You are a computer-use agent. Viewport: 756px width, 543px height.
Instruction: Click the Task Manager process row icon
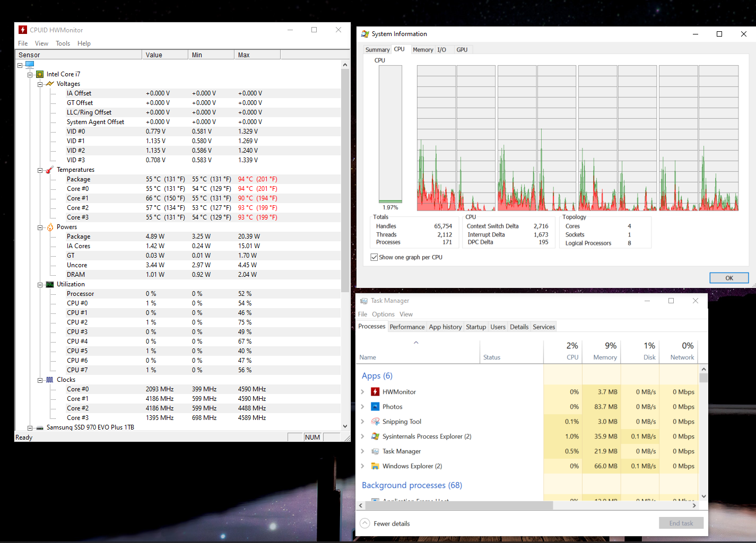[x=375, y=451]
